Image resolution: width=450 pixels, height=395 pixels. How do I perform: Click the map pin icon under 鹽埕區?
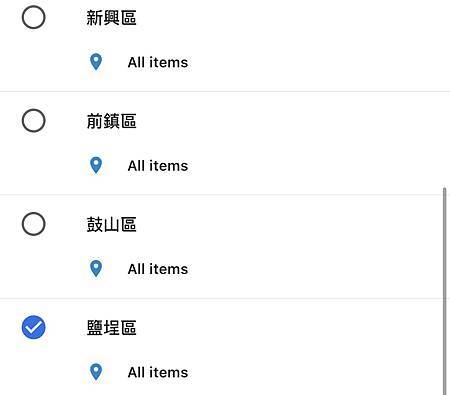pyautogui.click(x=96, y=372)
